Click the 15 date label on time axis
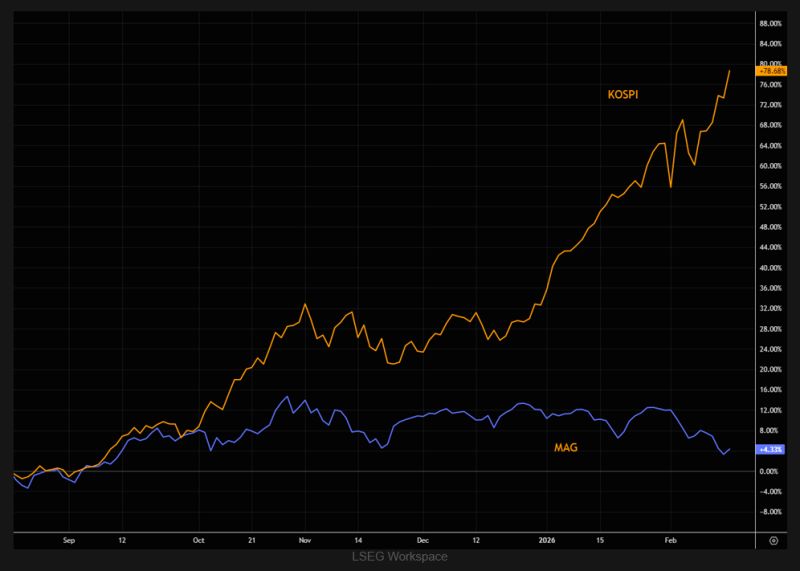The image size is (800, 571). click(x=600, y=540)
